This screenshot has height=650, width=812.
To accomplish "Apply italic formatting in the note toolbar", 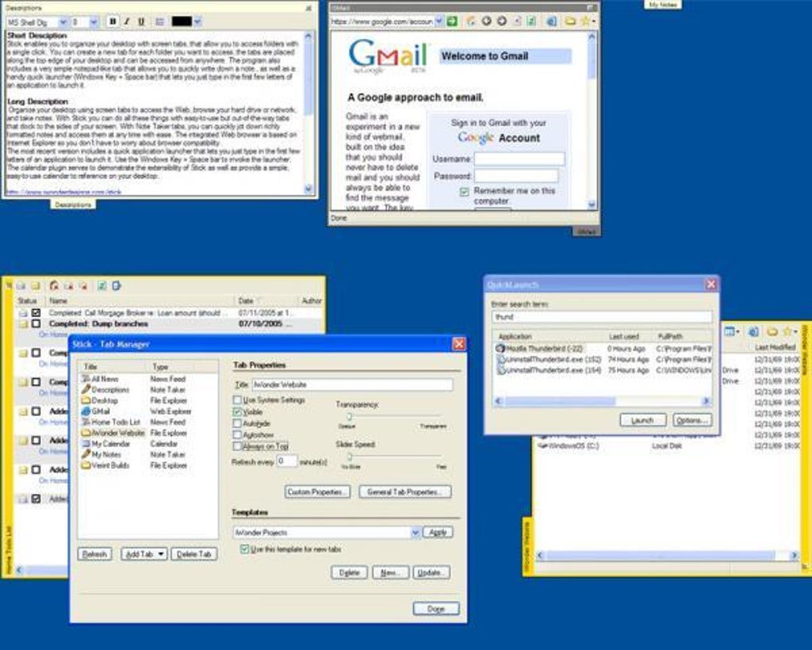I will pyautogui.click(x=127, y=22).
